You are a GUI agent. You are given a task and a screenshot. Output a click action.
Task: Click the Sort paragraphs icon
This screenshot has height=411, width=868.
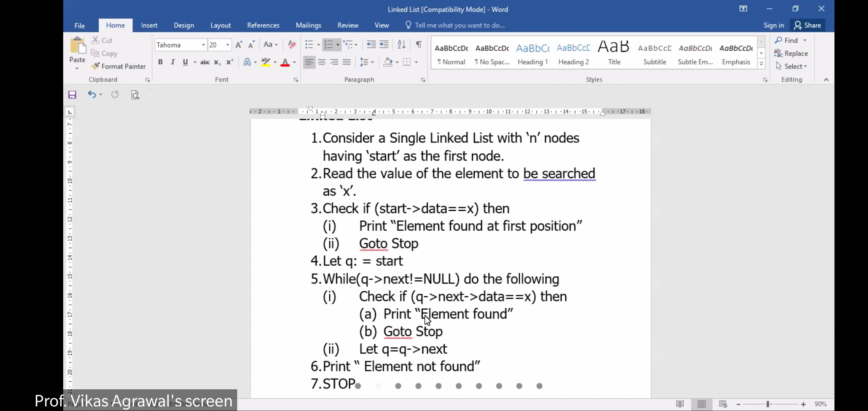pos(401,45)
